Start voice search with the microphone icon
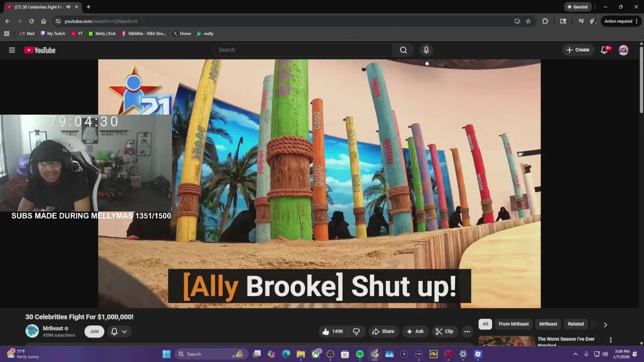Screen dimensions: 644x362 click(426, 50)
